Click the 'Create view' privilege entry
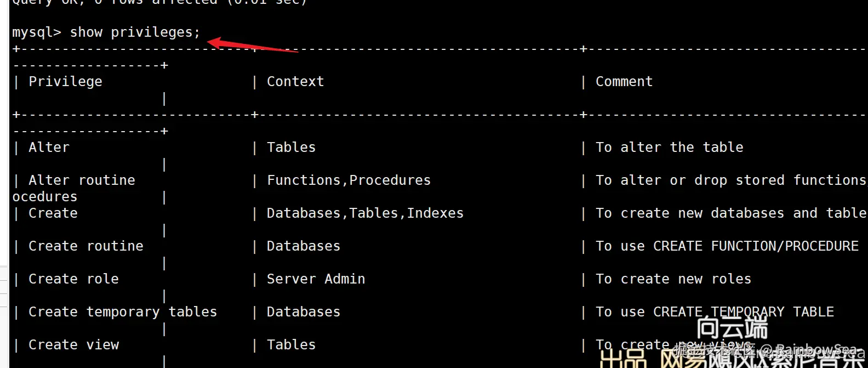This screenshot has height=368, width=868. tap(73, 345)
